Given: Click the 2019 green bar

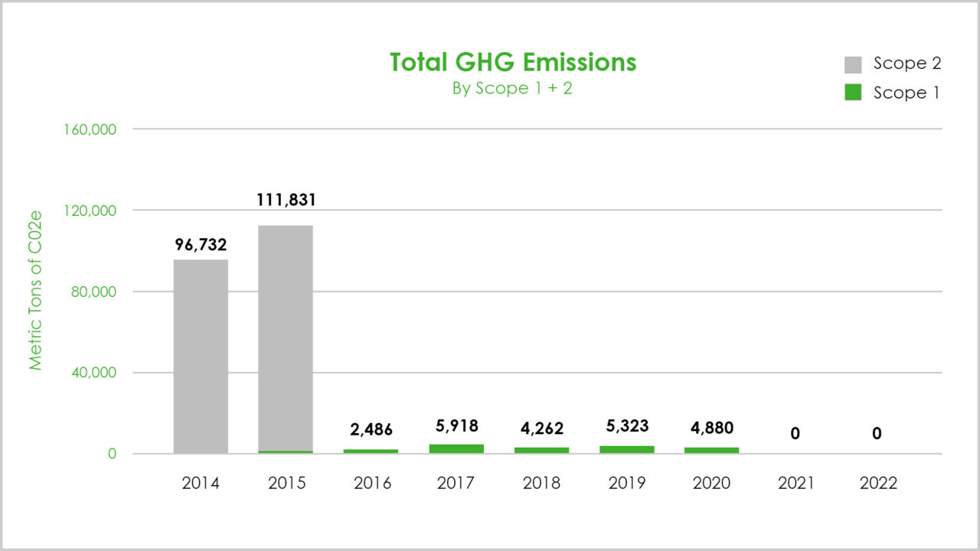Looking at the screenshot, I should [627, 450].
